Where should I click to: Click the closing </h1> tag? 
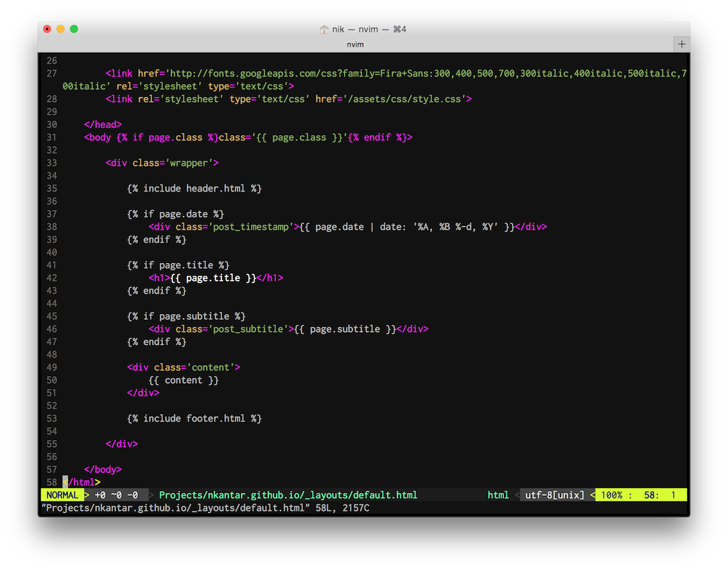[x=270, y=278]
